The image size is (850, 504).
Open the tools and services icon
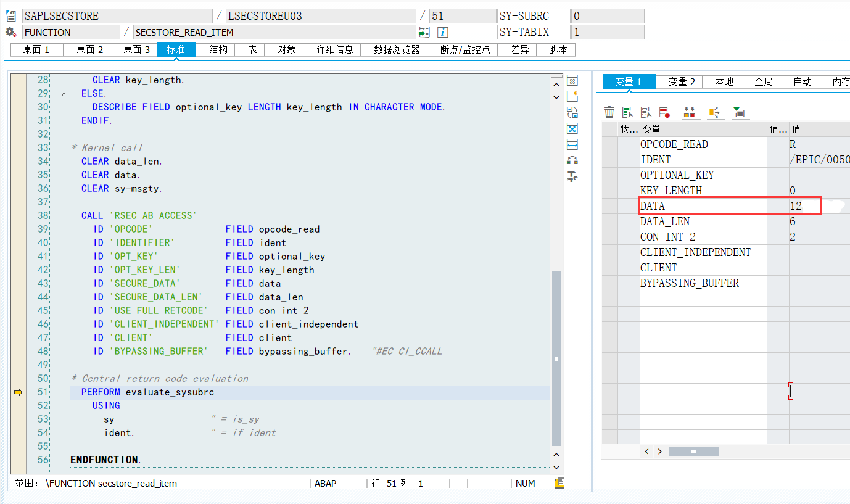(x=573, y=176)
